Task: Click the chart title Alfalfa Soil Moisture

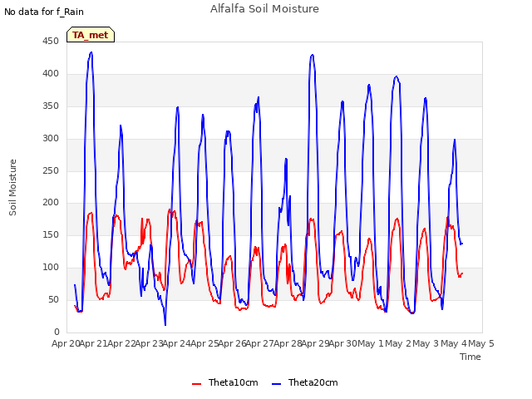Action: pos(264,9)
